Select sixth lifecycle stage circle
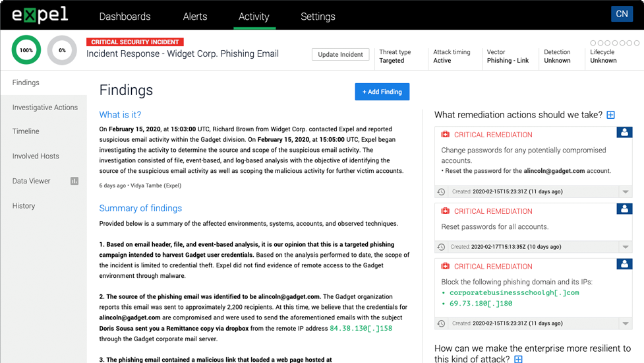 (x=629, y=43)
